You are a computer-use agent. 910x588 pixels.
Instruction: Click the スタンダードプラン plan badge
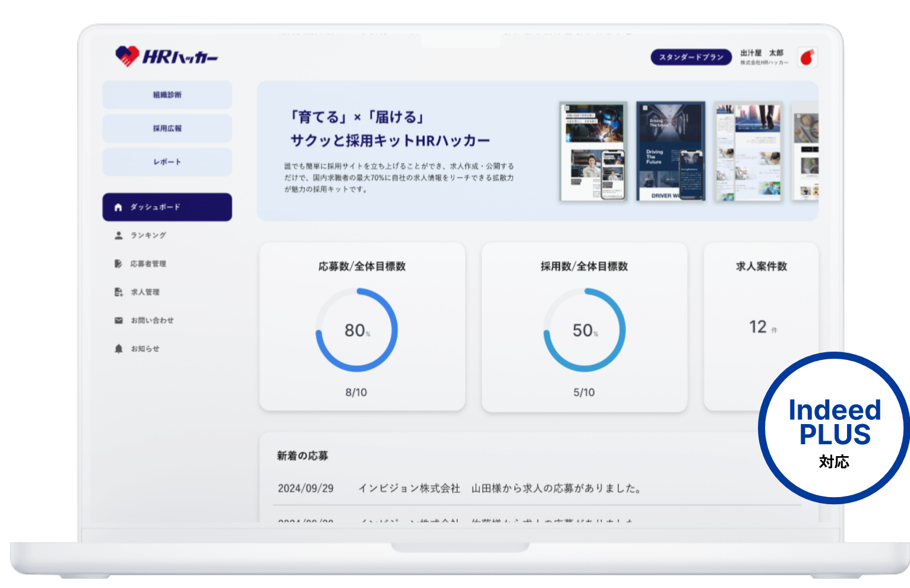coord(691,57)
